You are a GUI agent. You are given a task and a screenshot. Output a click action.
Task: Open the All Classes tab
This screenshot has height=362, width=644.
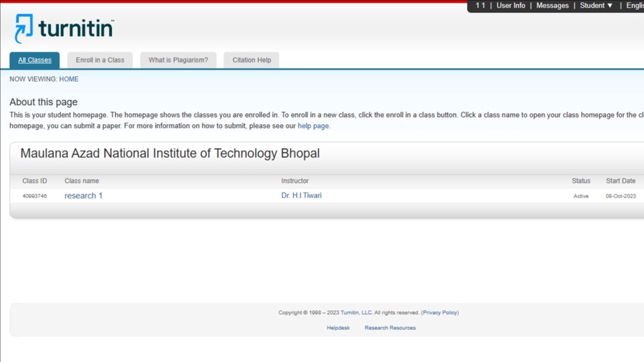pyautogui.click(x=34, y=60)
